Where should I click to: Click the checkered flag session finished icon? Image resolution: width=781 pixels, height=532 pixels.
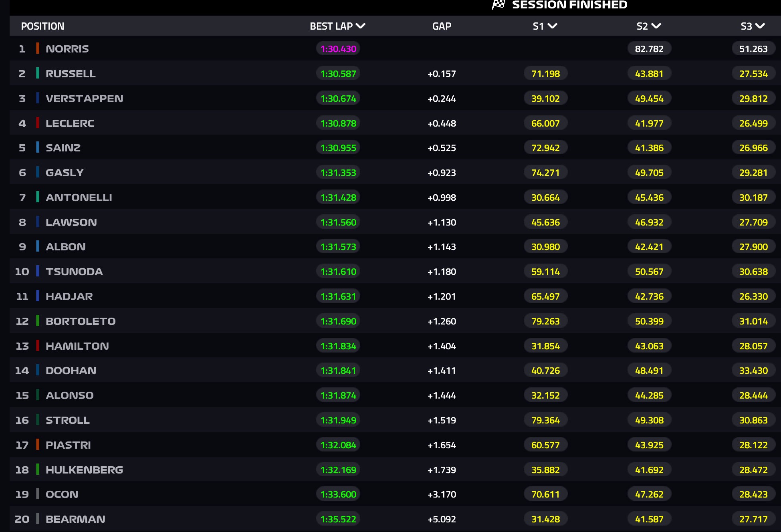[498, 4]
